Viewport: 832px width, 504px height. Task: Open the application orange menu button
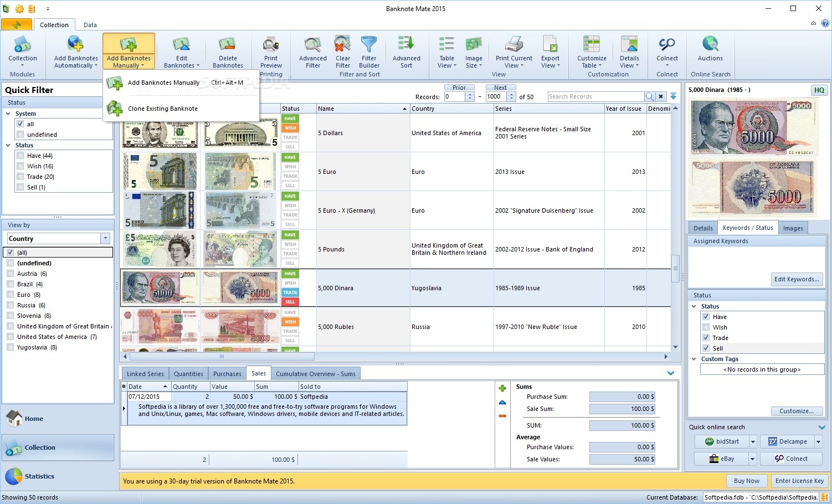(17, 24)
